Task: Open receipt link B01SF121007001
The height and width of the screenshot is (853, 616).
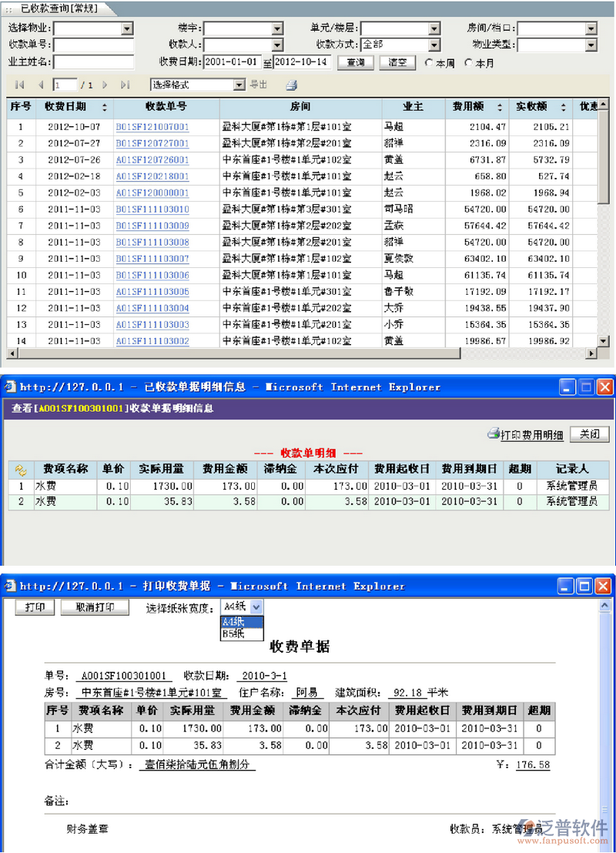Action: point(152,127)
